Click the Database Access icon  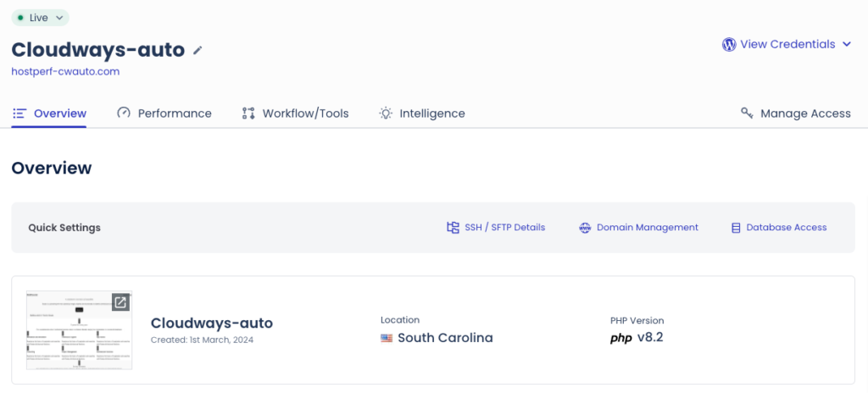coord(736,228)
